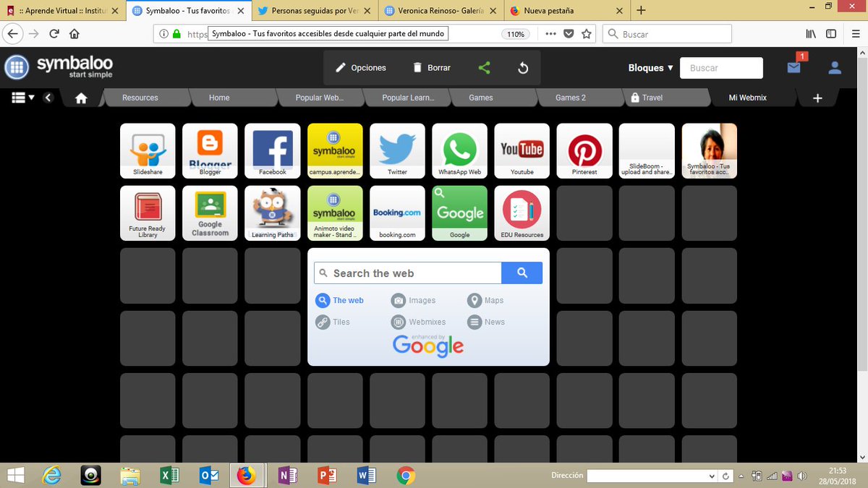
Task: Bookmark this page with the star icon
Action: point(587,34)
